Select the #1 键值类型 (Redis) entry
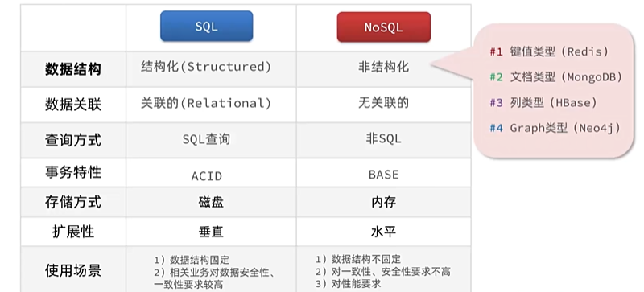The image size is (644, 292). 549,51
